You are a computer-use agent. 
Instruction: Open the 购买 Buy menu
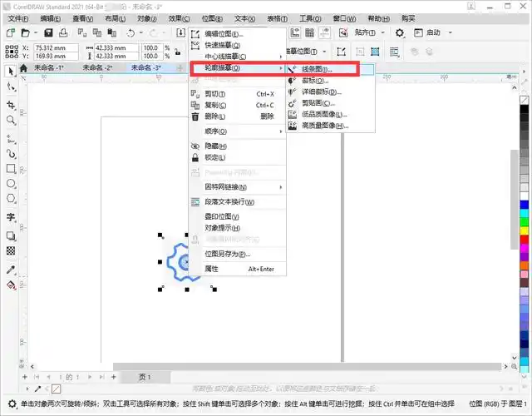click(x=408, y=18)
